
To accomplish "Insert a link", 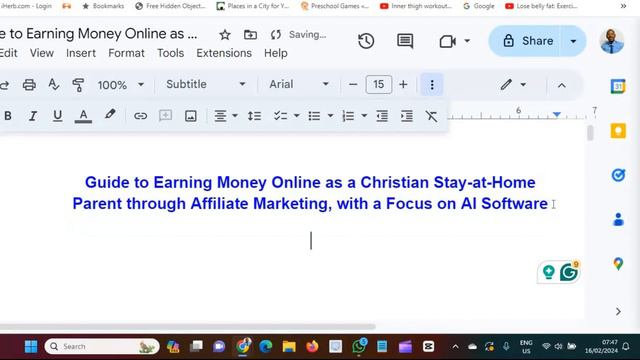I will pyautogui.click(x=140, y=116).
